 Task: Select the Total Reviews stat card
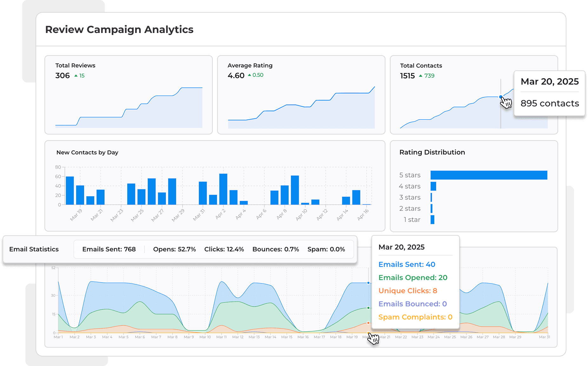128,95
